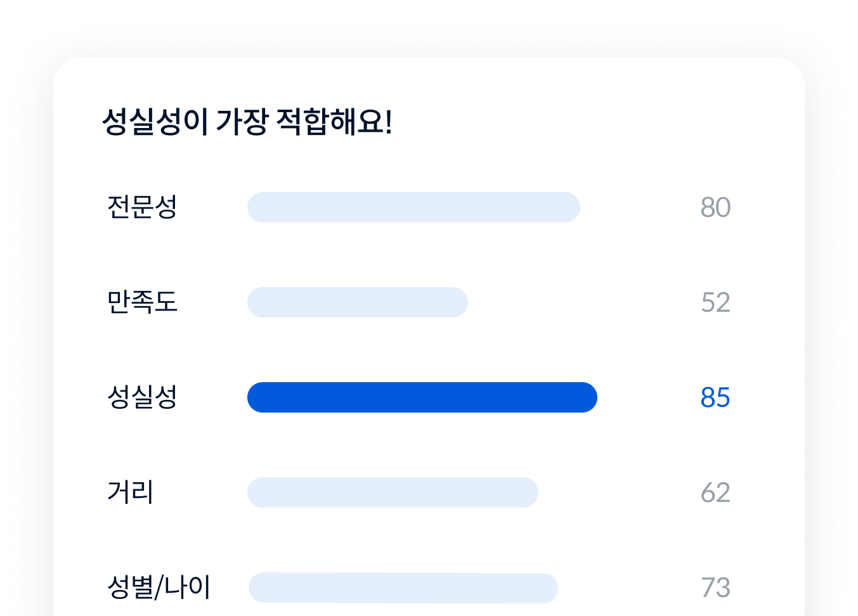
Task: Click the rounded right tip of the dark blue bar
Action: click(x=588, y=397)
